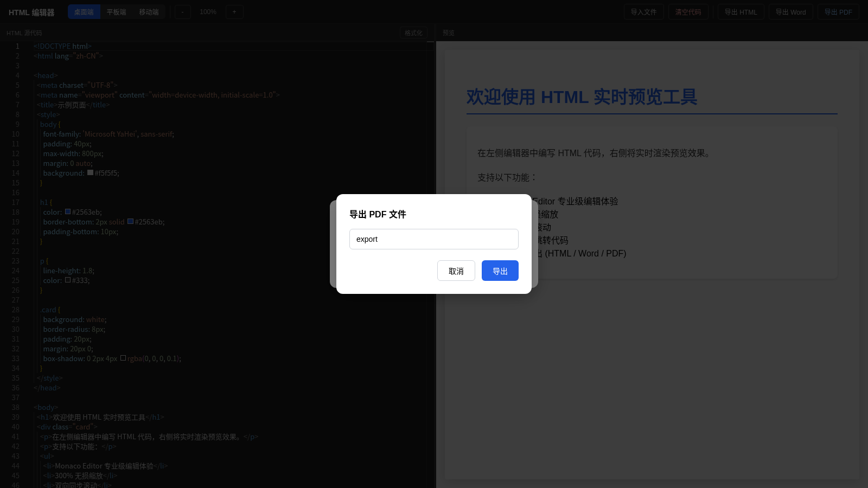
Task: Open the h1 color #2563eb swatch
Action: (x=68, y=211)
